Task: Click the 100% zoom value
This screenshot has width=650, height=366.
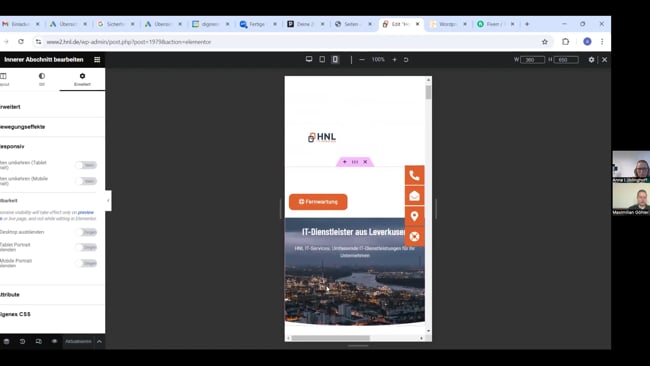Action: [x=378, y=60]
